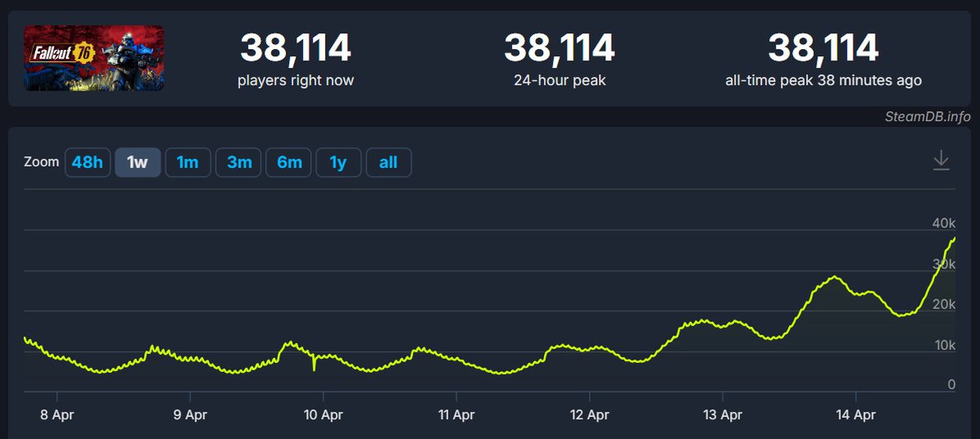Click the Fallout 76 game banner thumbnail
Viewport: 980px width, 439px height.
(94, 58)
